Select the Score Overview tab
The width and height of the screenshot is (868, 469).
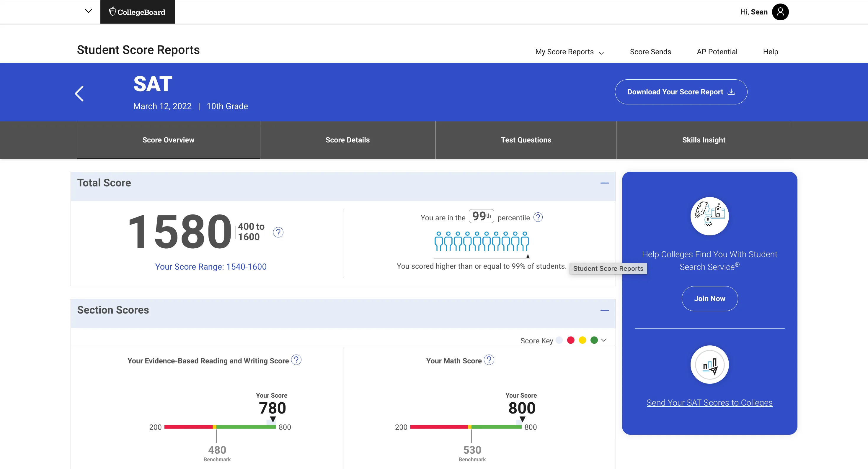[x=168, y=140]
